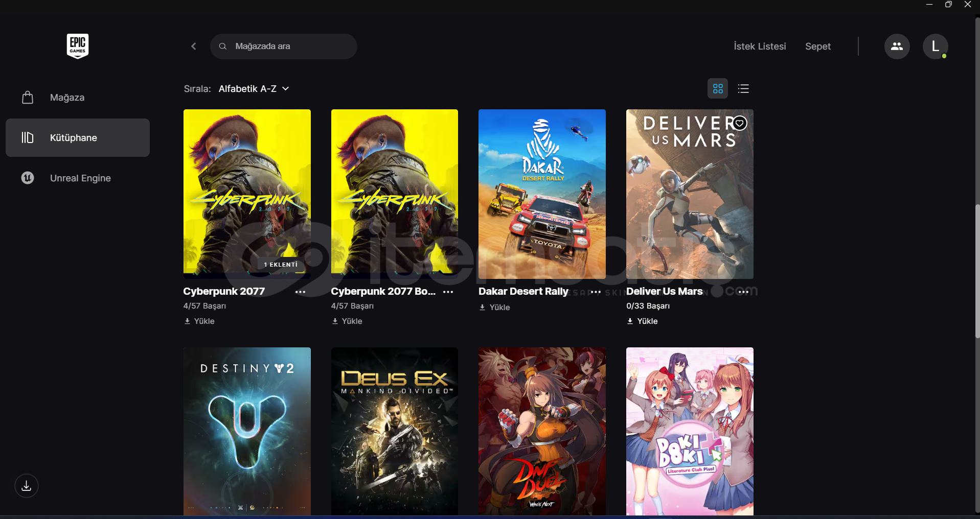Open Deliver Us Mars cover art
The height and width of the screenshot is (519, 980).
tap(690, 194)
